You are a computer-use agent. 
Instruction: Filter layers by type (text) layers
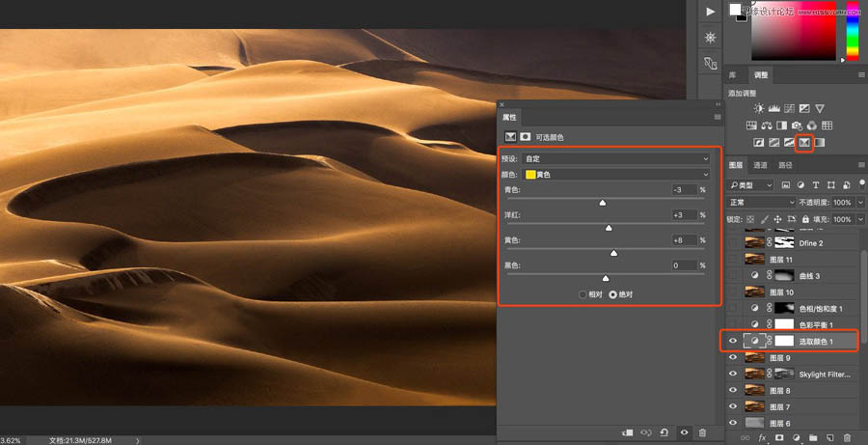pyautogui.click(x=815, y=185)
